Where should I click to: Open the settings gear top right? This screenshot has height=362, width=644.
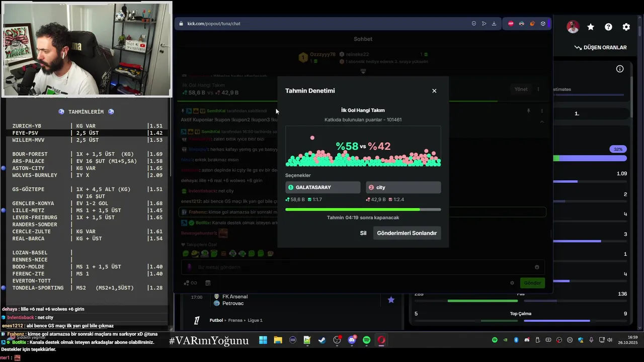[626, 27]
